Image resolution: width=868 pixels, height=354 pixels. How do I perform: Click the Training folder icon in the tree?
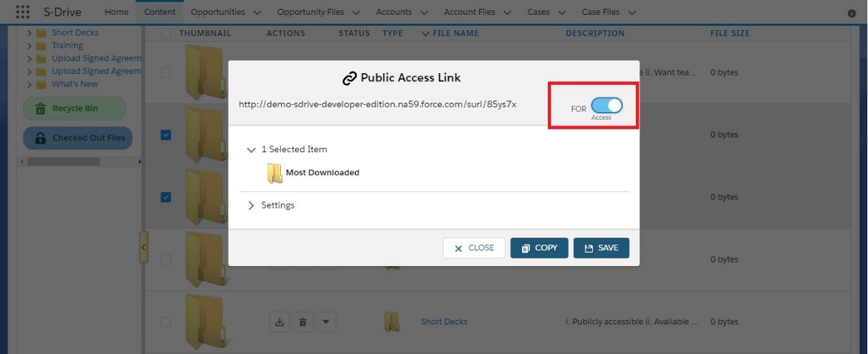click(x=41, y=46)
